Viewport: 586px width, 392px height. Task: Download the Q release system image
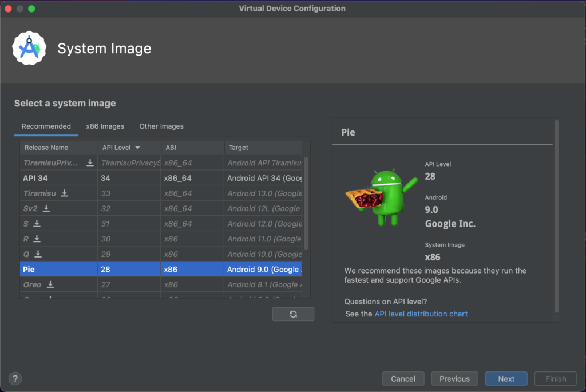tap(38, 254)
